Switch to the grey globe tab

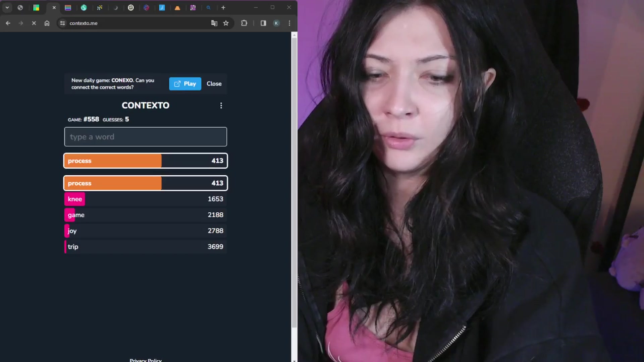[x=20, y=7]
